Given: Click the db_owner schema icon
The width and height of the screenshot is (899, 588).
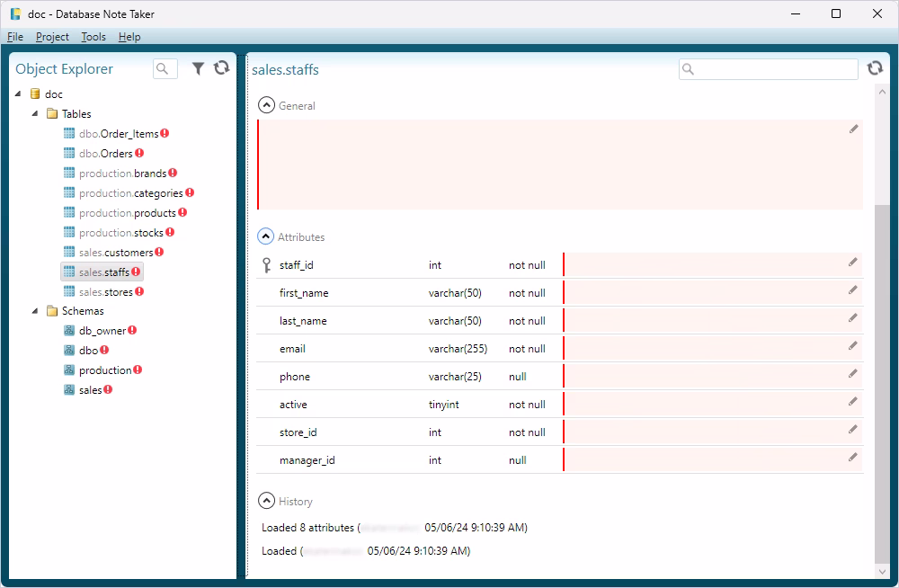Looking at the screenshot, I should pyautogui.click(x=69, y=331).
